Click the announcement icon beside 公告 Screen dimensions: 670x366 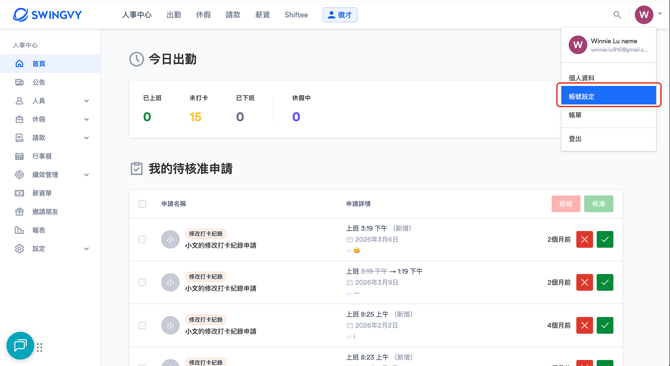point(19,82)
